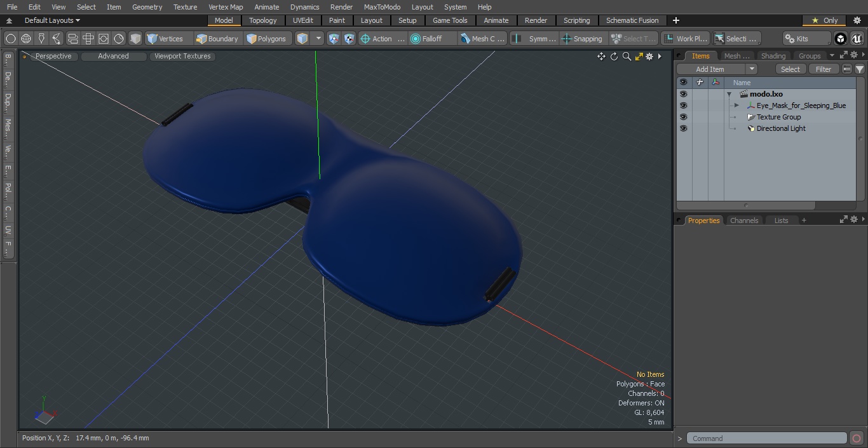This screenshot has height=448, width=868.
Task: Click the first blue shield-shaped icon
Action: click(334, 39)
